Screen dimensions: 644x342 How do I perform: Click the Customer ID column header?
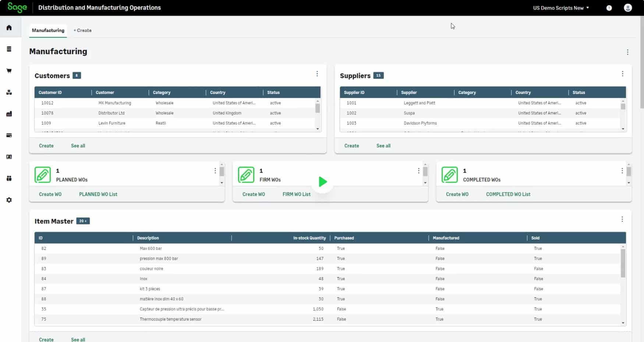63,93
